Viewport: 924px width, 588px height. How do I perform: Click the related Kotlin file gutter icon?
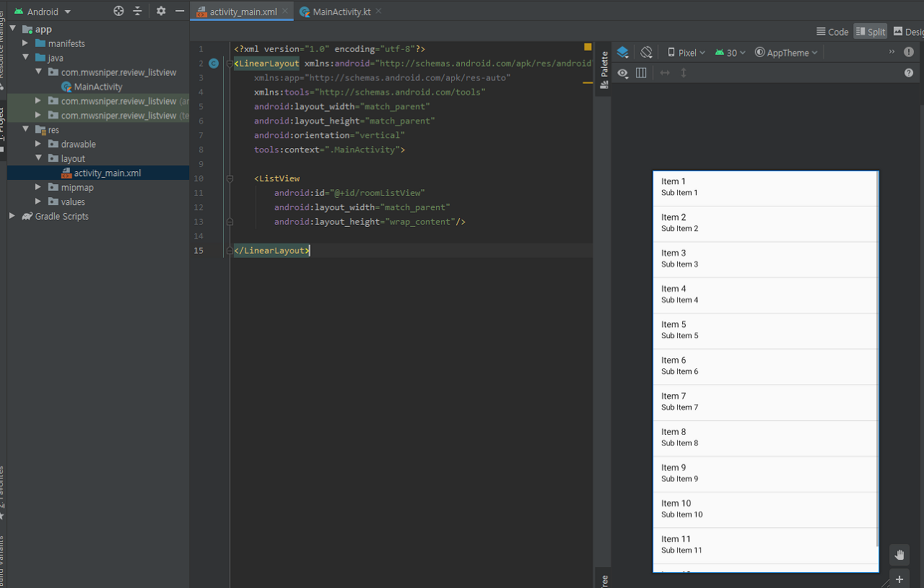(214, 64)
